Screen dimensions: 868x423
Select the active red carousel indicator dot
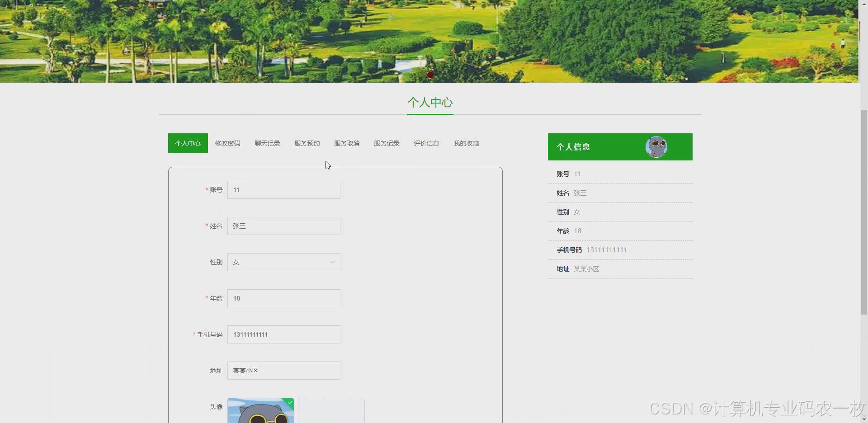tap(430, 75)
